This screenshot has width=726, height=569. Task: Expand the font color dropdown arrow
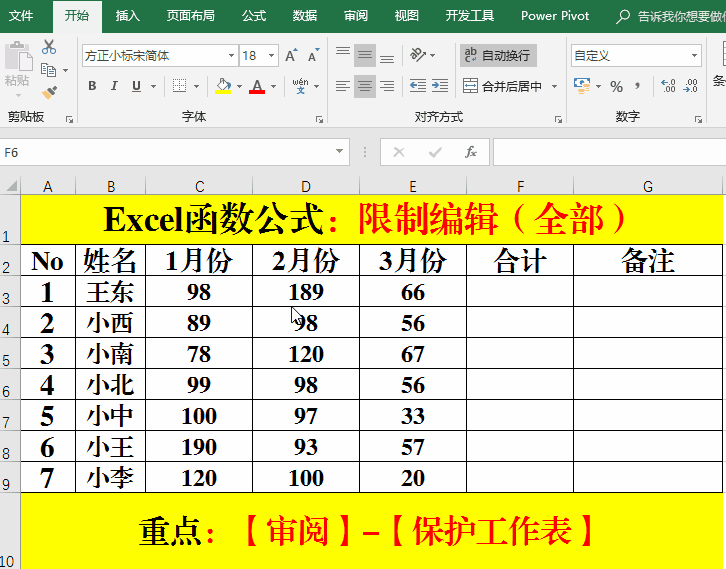pos(274,86)
